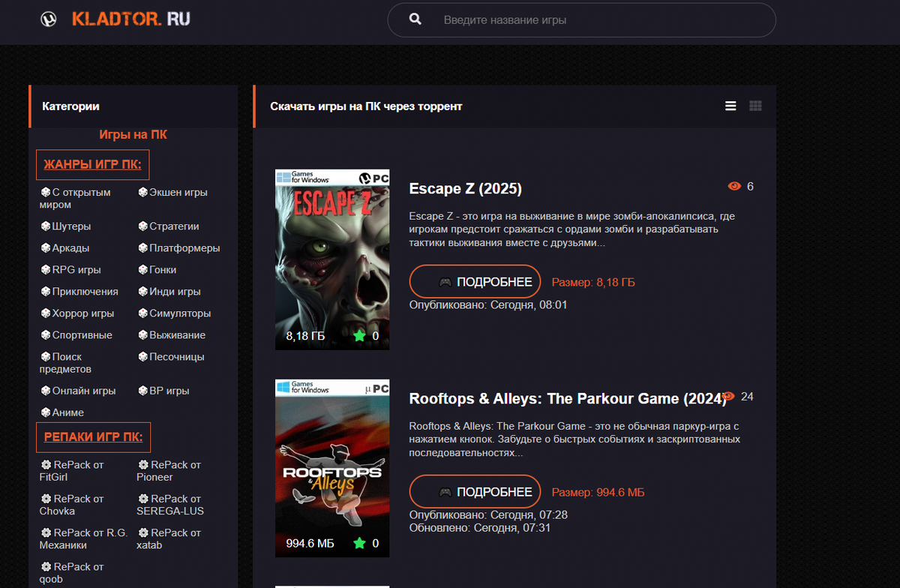Go to Симуляторы category
Image resolution: width=900 pixels, height=588 pixels.
click(x=175, y=313)
